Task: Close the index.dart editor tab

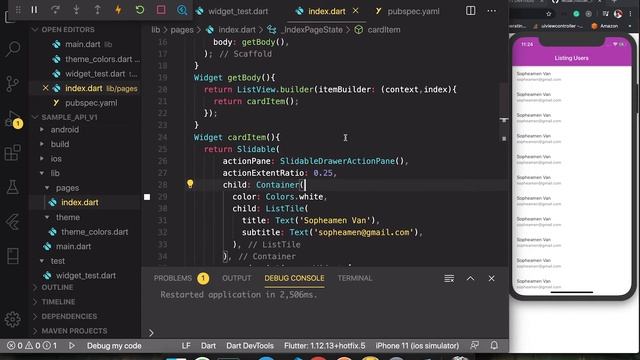Action: tap(356, 11)
